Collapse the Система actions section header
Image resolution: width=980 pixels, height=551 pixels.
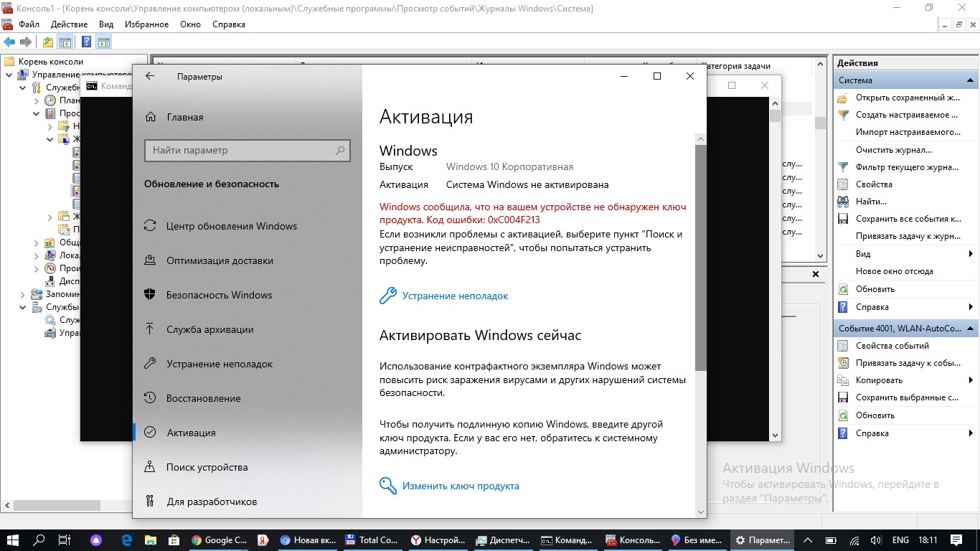coord(971,80)
